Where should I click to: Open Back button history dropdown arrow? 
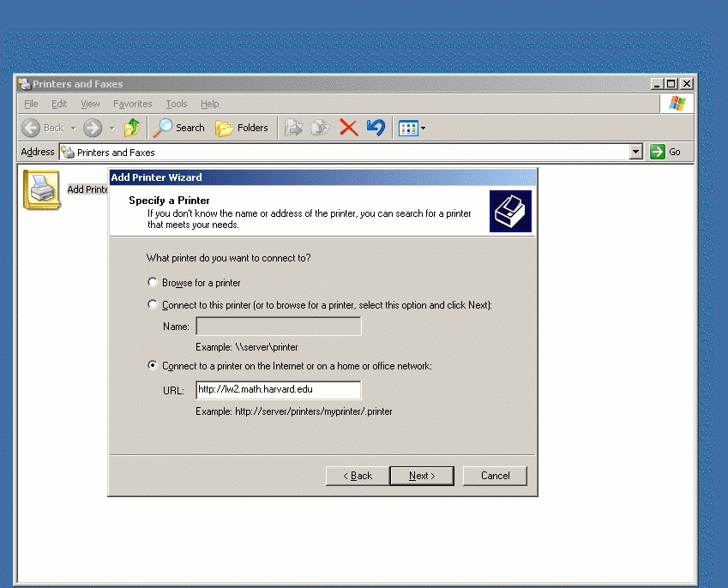[73, 129]
